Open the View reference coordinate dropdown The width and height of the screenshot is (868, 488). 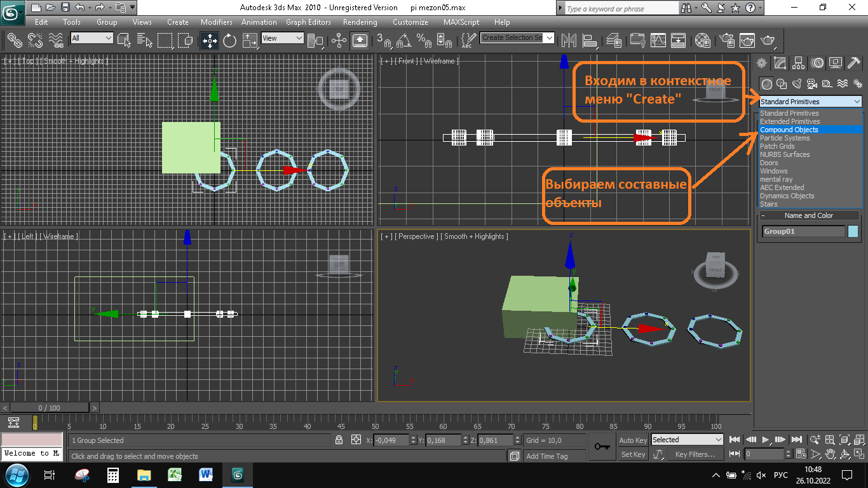tap(283, 38)
